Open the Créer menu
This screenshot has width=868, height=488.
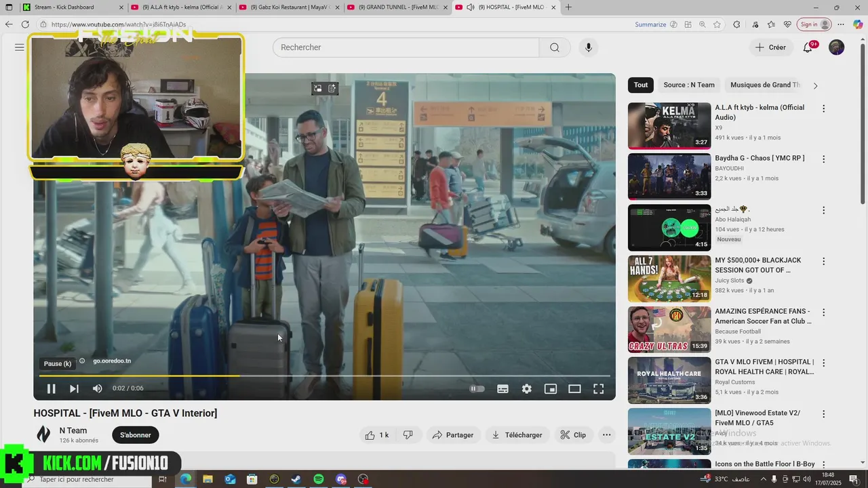click(x=770, y=47)
